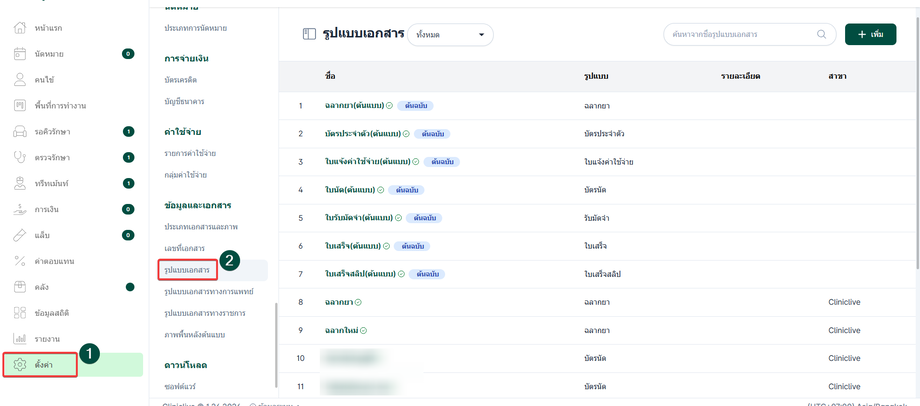Viewport: 920px width, 406px height.
Task: Click the home icon beside หน้าแรก
Action: [x=20, y=27]
